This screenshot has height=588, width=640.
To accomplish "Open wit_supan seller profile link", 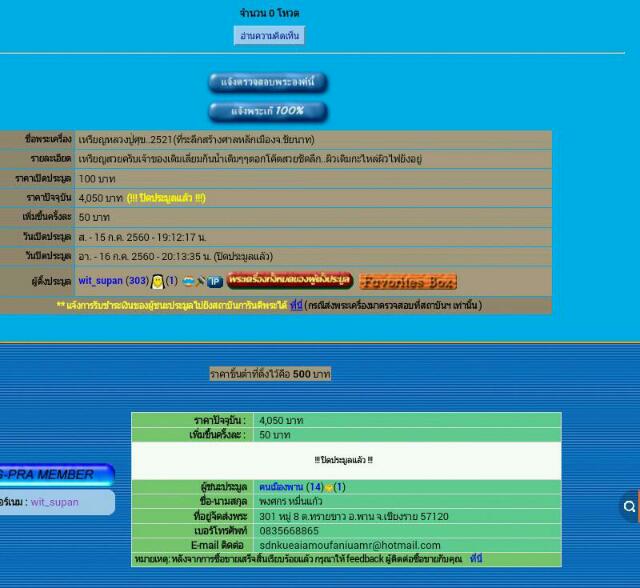I will [x=100, y=282].
